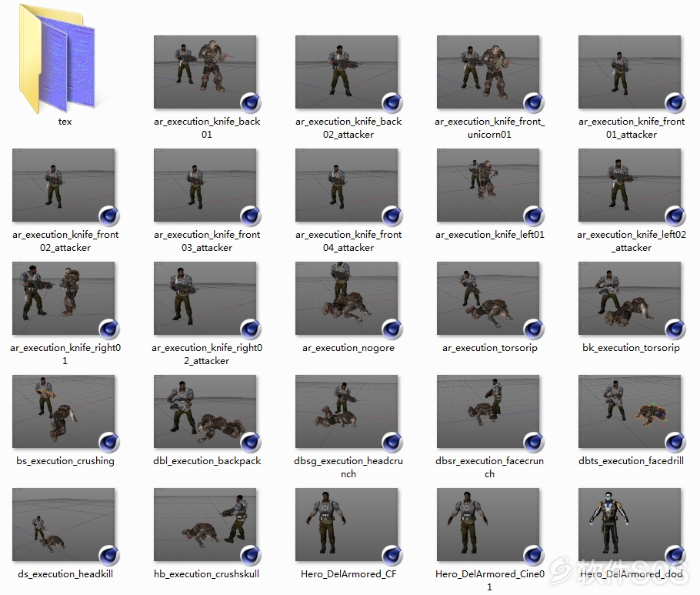Select the ar_execution_knife_front_unicorn01 thumbnail
The width and height of the screenshot is (700, 595).
coord(488,72)
